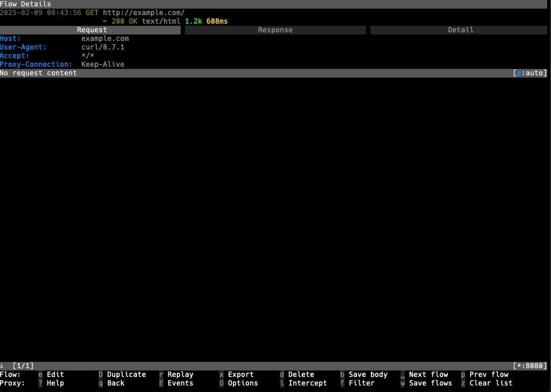Click the text/html content type
This screenshot has height=392, width=551.
pos(161,21)
